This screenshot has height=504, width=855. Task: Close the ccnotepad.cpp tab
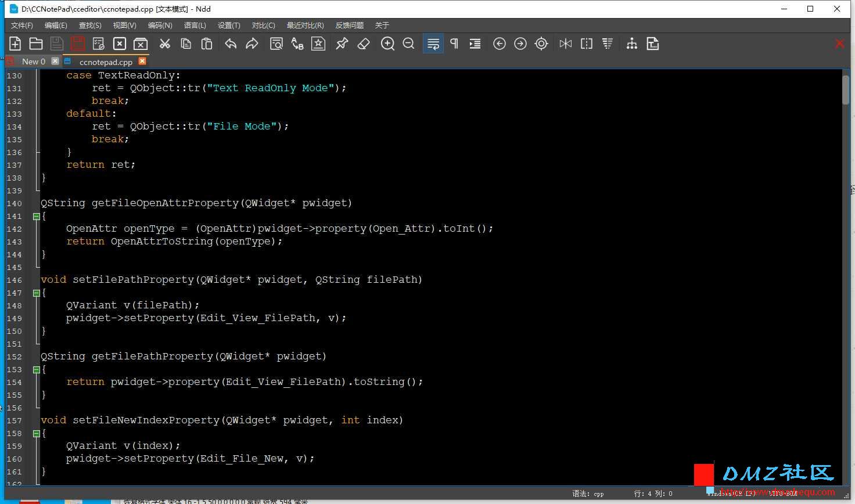click(x=142, y=61)
